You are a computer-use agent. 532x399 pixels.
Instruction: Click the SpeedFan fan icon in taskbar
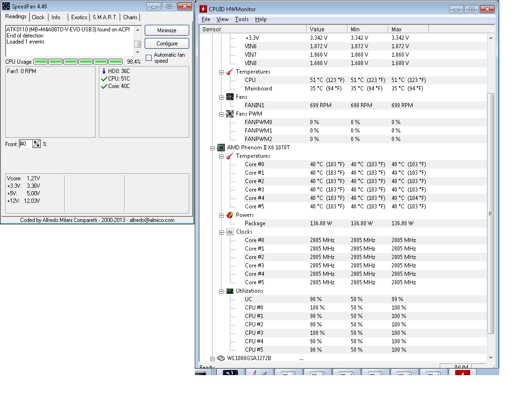pos(230,372)
